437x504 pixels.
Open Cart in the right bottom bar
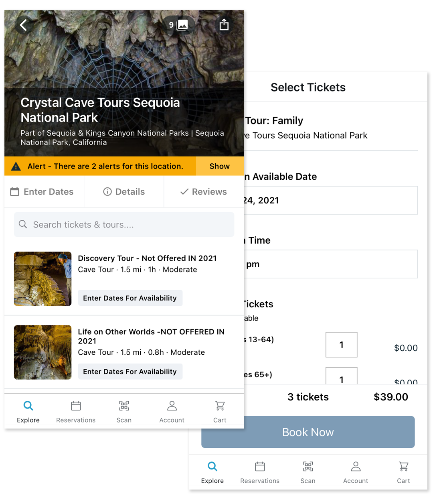tap(403, 472)
